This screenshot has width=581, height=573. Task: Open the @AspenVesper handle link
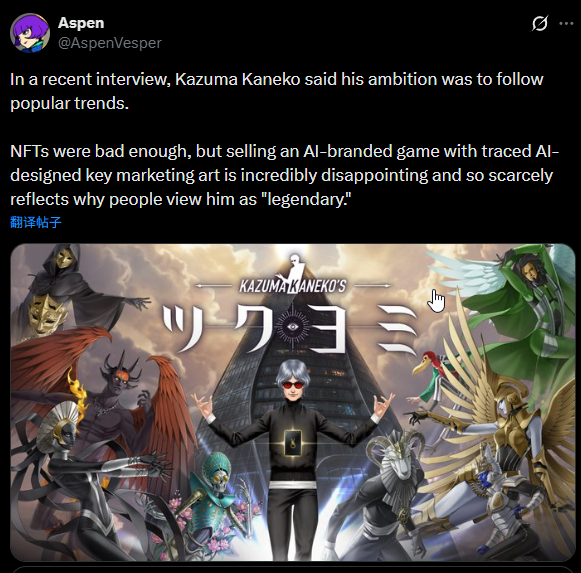(x=110, y=43)
